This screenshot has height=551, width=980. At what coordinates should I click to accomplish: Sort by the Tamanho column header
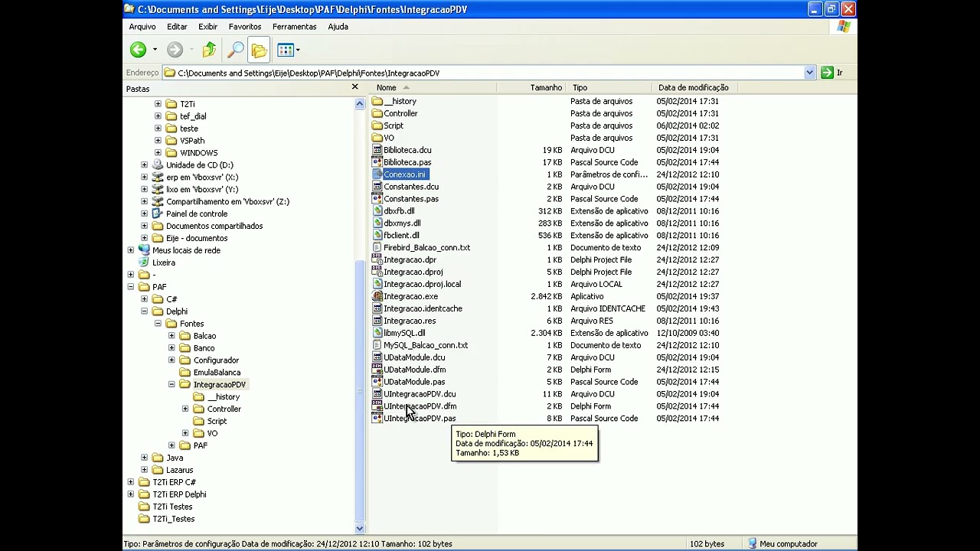coord(531,87)
